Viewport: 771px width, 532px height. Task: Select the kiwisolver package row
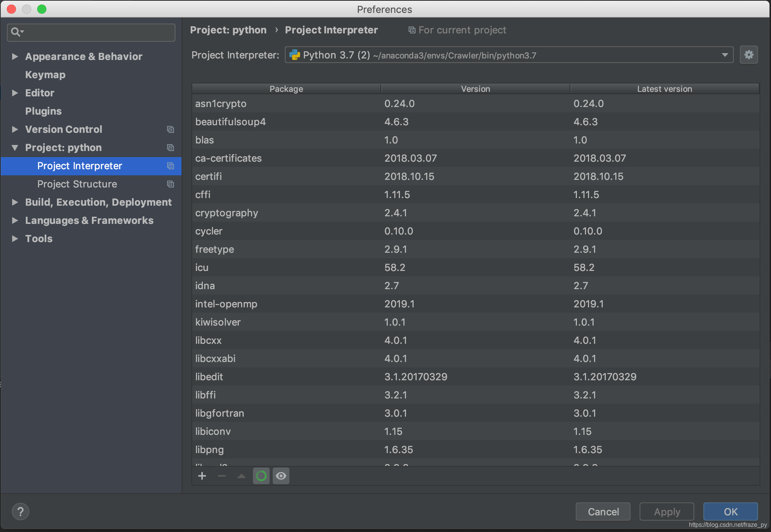[x=476, y=322]
